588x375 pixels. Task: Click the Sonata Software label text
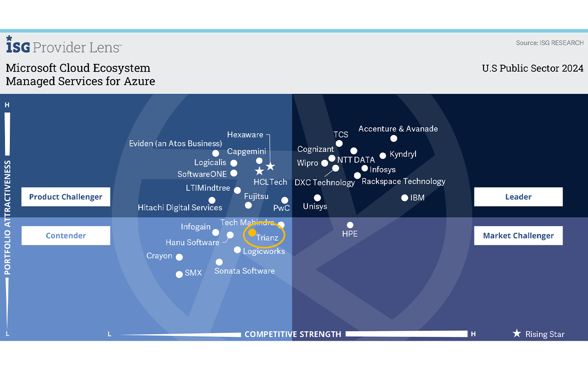[245, 271]
